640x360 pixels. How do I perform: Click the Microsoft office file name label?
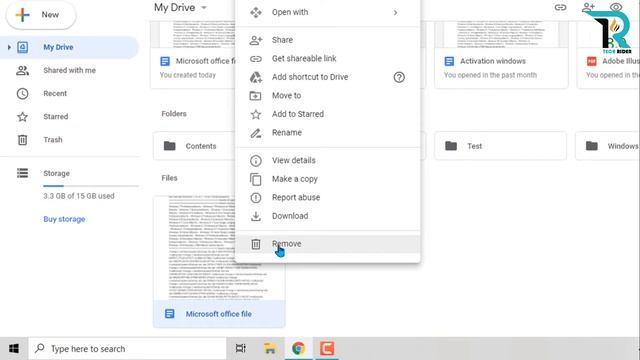tap(218, 314)
